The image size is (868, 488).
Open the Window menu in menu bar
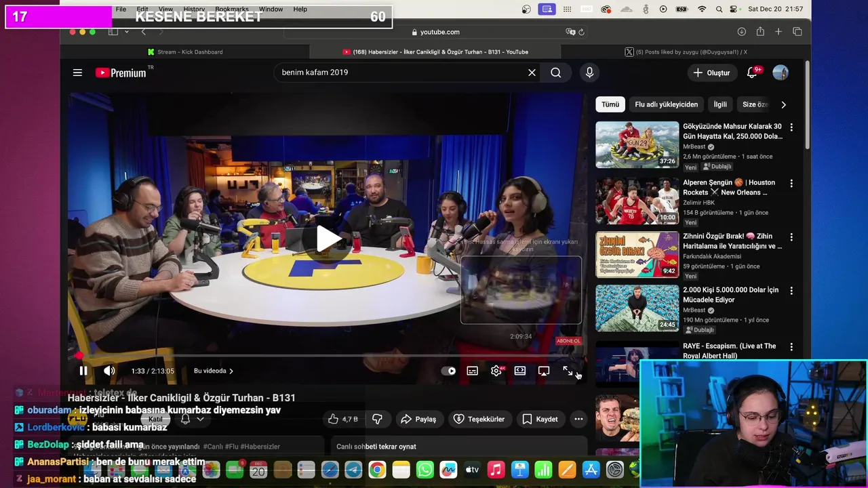[271, 9]
